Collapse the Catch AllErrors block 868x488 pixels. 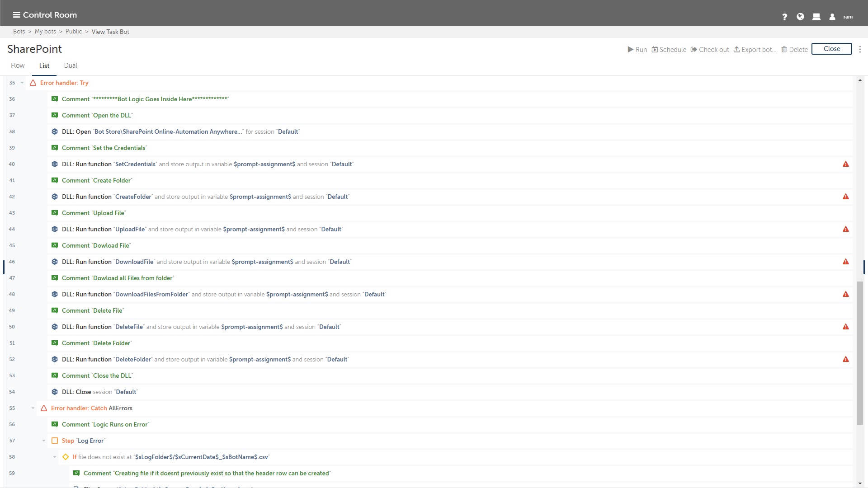click(x=33, y=408)
